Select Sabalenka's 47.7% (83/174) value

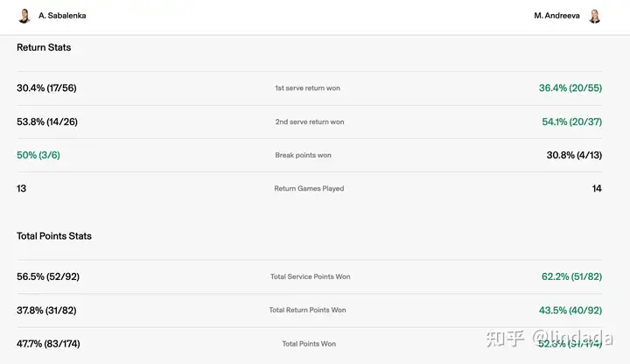(x=48, y=344)
